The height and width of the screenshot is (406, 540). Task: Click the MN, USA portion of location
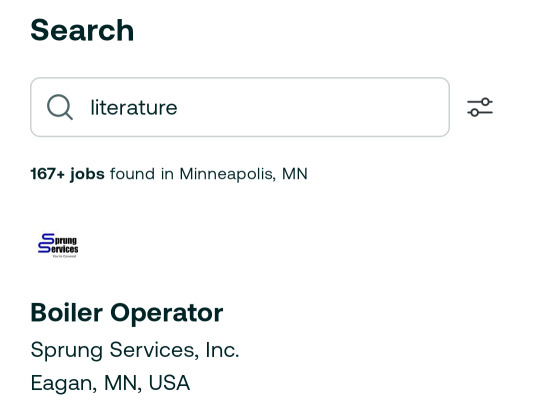[x=147, y=383]
